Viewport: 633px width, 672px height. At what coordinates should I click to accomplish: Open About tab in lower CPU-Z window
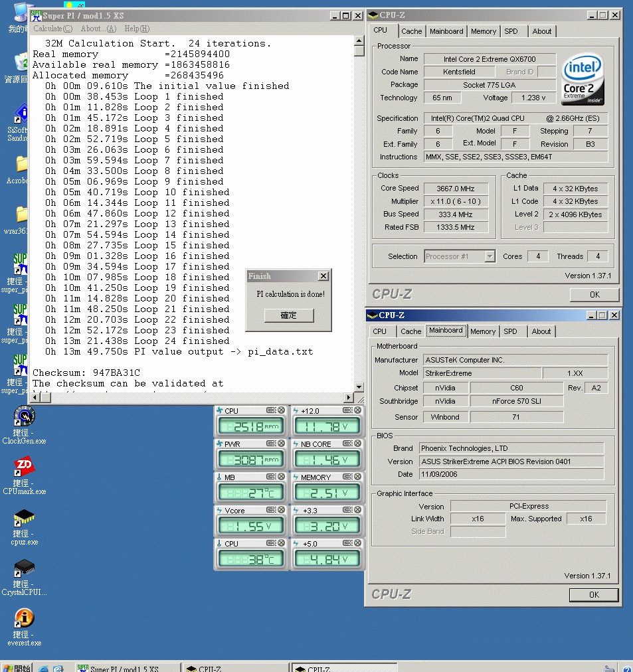(x=541, y=331)
